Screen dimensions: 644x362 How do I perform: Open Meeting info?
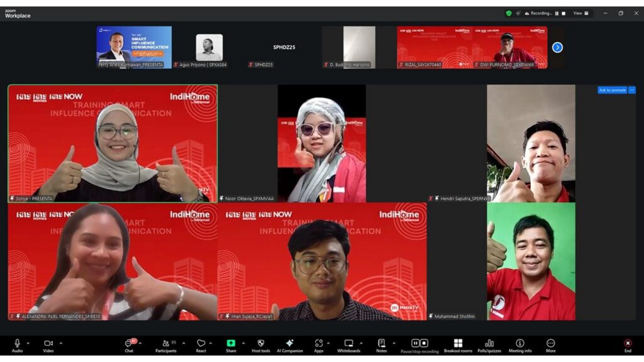pos(520,346)
